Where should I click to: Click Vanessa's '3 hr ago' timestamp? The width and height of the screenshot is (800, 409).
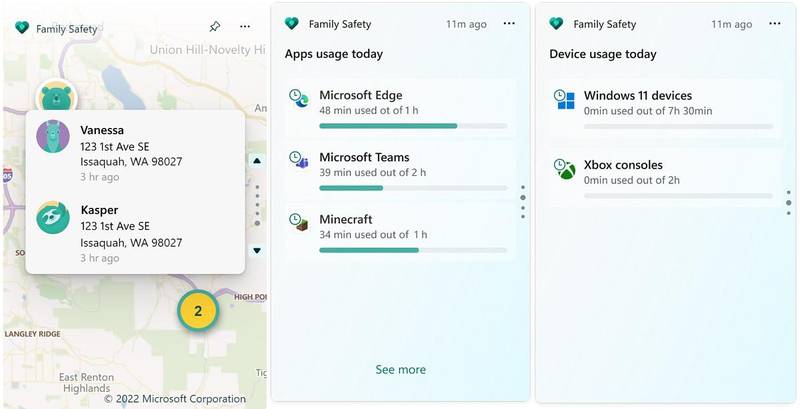99,177
